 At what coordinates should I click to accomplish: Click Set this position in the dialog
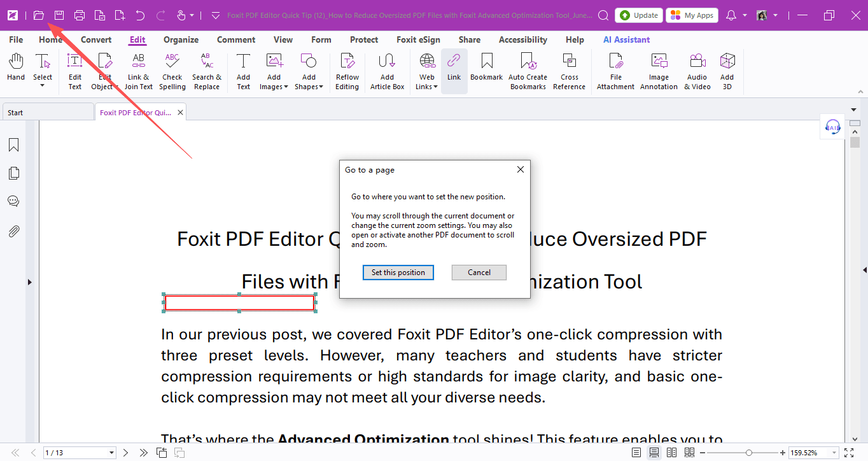coord(398,273)
